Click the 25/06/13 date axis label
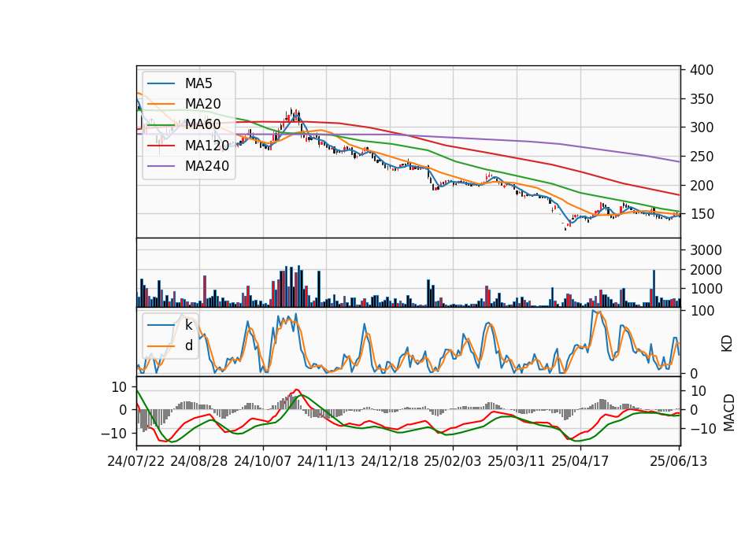The height and width of the screenshot is (543, 756). 678,461
